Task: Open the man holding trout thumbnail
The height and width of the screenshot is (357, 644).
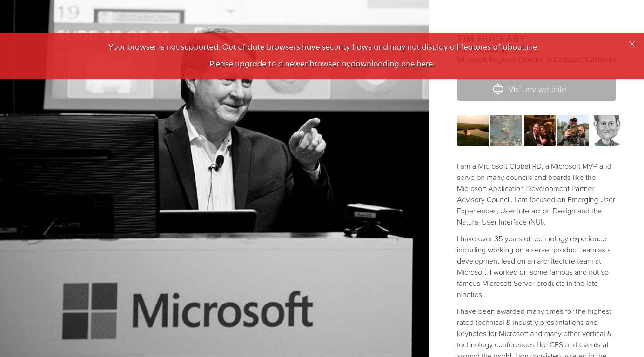Action: coord(573,131)
